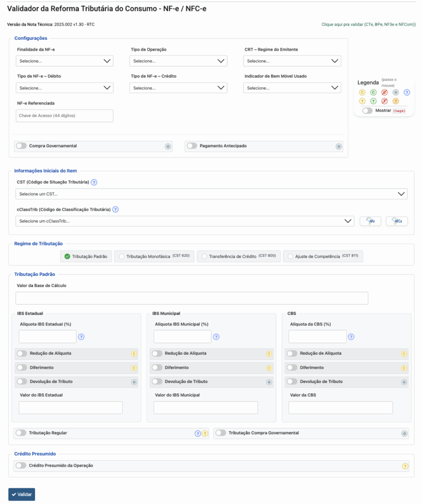The image size is (422, 504).
Task: Click gray info icon in Compra Governamental row
Action: coord(167,146)
